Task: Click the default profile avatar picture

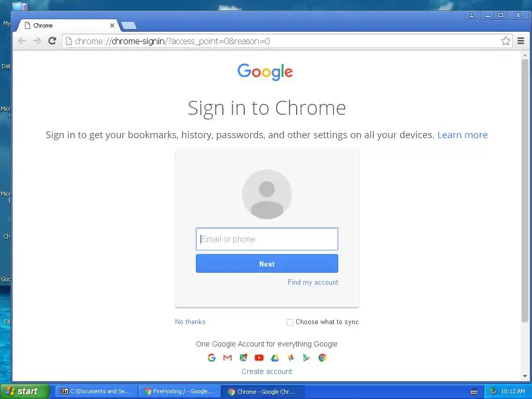Action: pos(267,194)
